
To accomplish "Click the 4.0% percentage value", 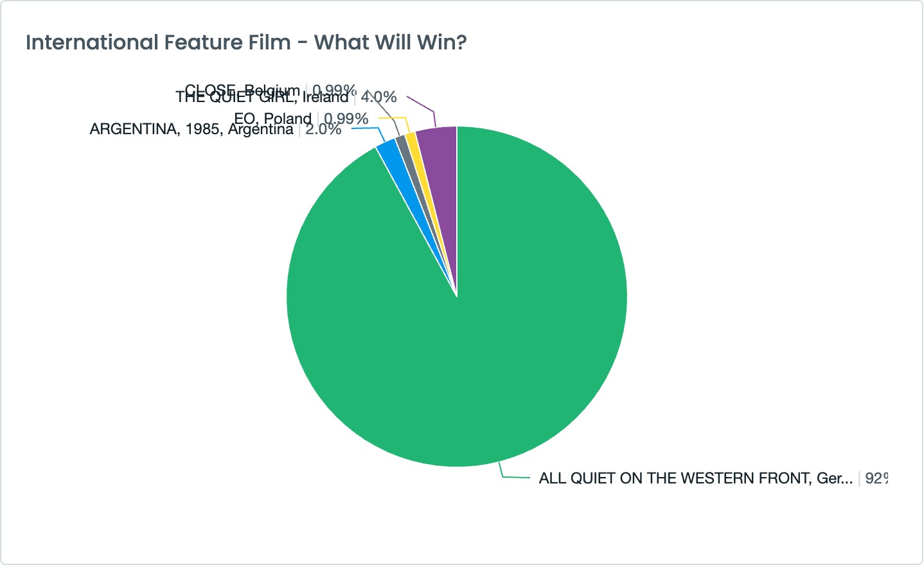I will tap(378, 97).
